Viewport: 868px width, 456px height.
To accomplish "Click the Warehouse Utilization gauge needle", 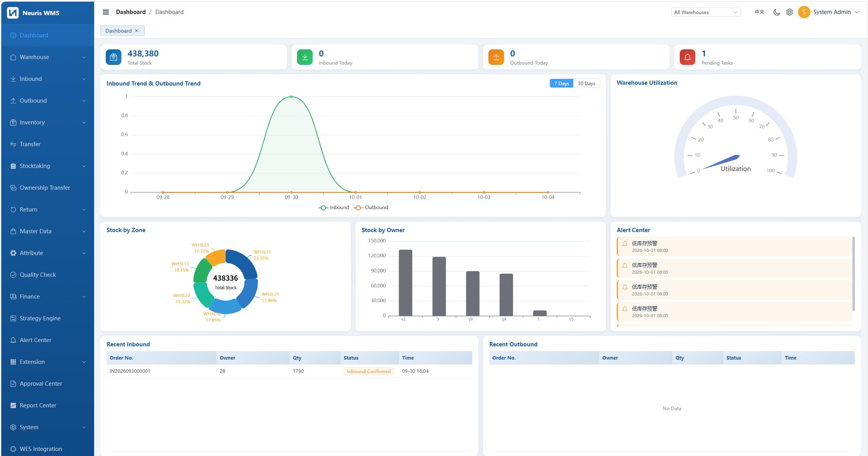I will tap(721, 162).
